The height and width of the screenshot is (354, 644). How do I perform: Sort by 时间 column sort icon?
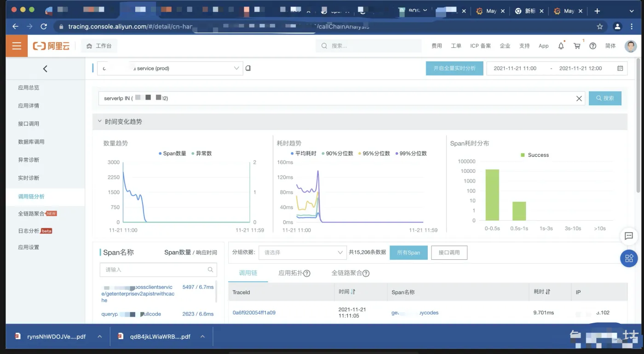[x=353, y=292]
